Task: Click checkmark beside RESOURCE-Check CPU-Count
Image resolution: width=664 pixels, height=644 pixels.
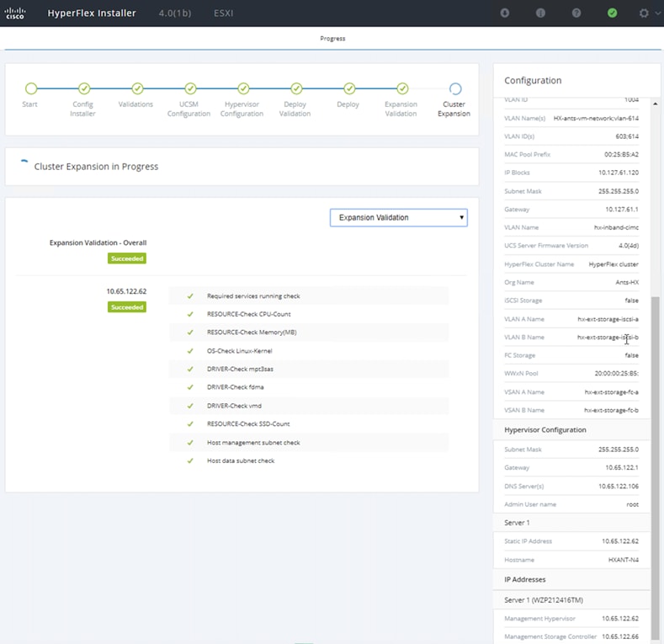Action: 190,314
